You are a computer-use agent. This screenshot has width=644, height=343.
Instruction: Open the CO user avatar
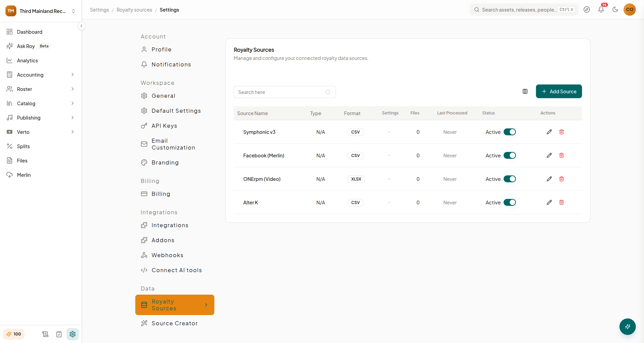click(630, 10)
